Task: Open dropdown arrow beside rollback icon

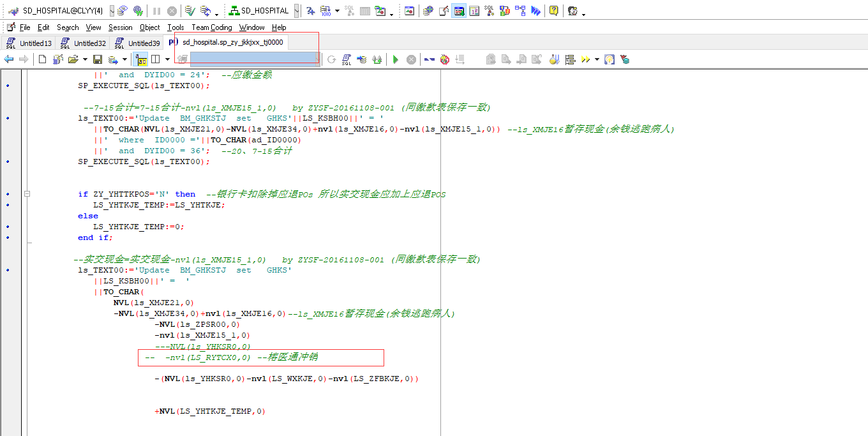Action: coord(216,14)
